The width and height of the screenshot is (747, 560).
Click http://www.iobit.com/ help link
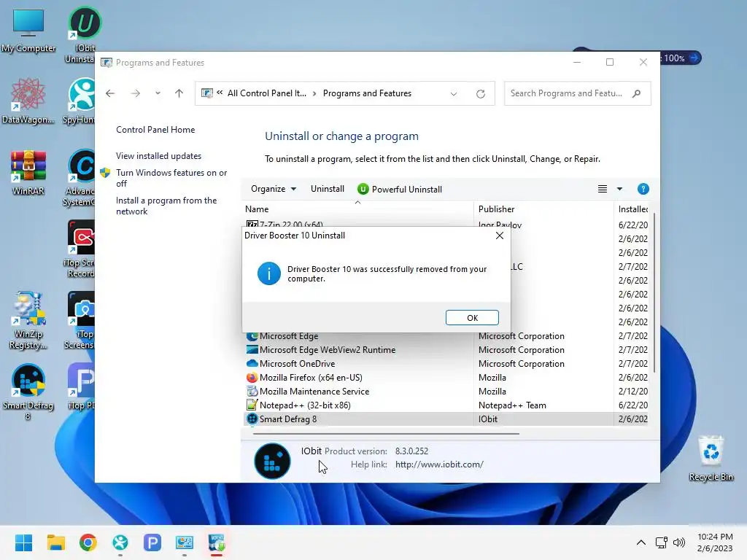[x=439, y=464]
